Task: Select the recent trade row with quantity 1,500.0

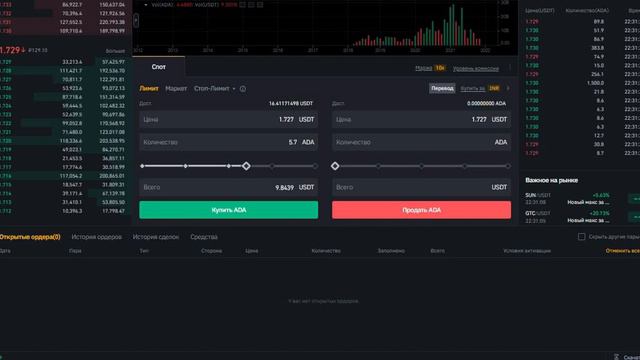Action: click(582, 83)
